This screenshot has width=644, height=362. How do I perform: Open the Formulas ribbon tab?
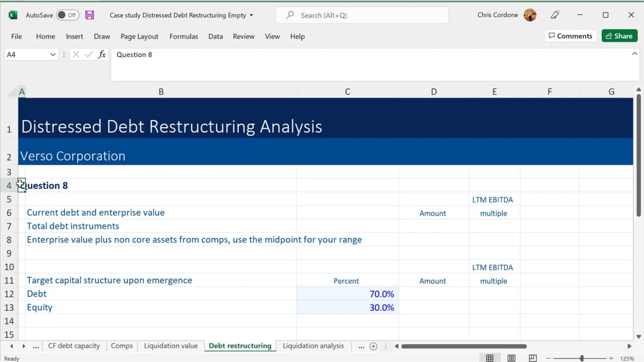(x=184, y=36)
